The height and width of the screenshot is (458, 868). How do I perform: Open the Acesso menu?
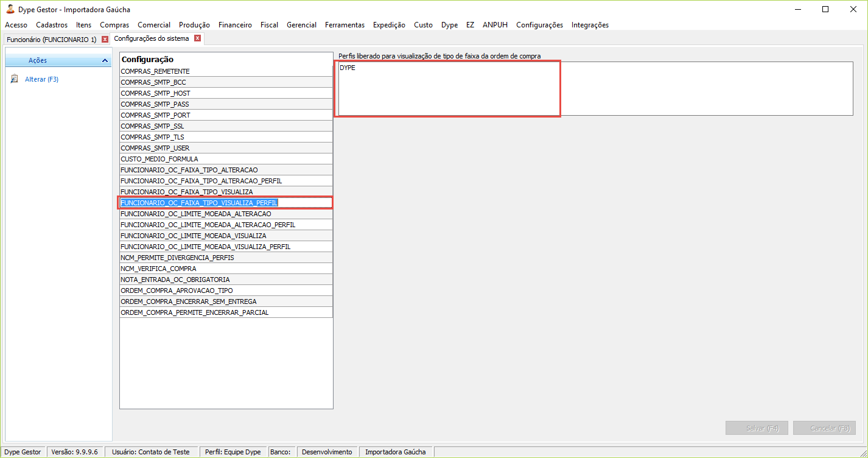(16, 25)
